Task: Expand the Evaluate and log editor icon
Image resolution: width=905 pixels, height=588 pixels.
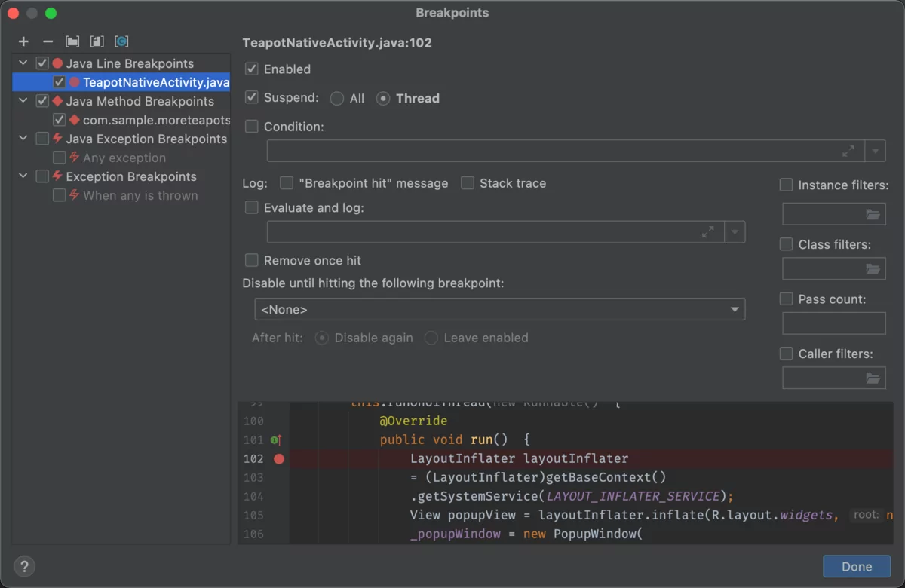Action: tap(707, 231)
